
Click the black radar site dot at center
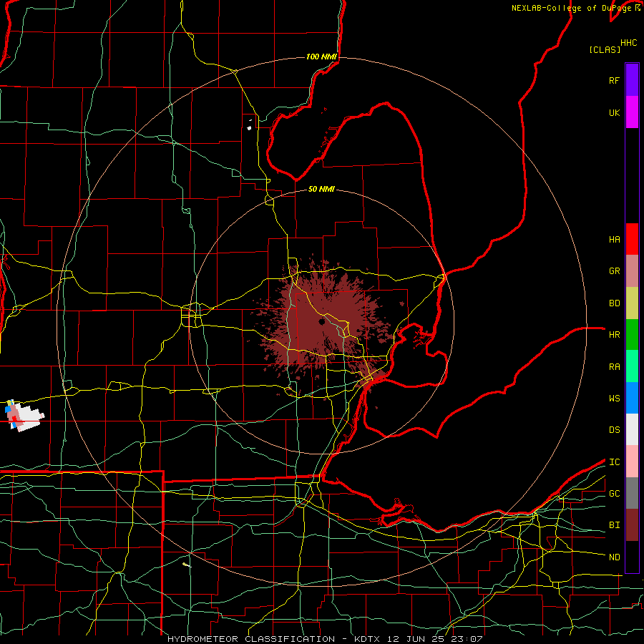point(321,321)
